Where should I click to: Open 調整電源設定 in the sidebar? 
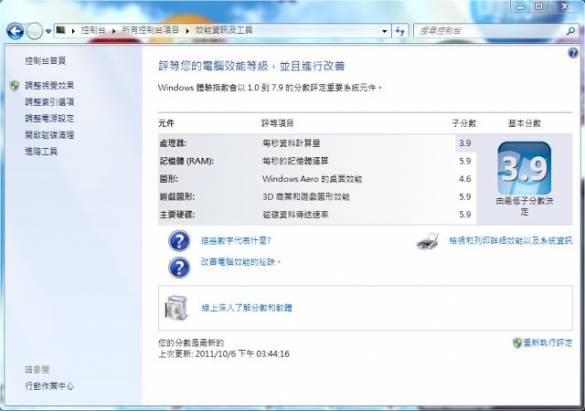(x=49, y=118)
